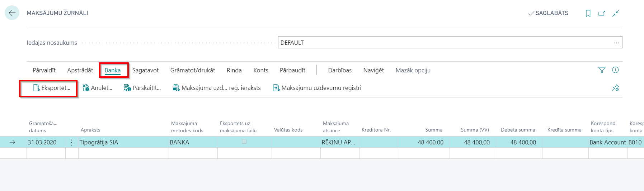Open the Iedaļas nosaukums lookup ellipsis
Viewport: 644px width, 191px height.
click(616, 43)
